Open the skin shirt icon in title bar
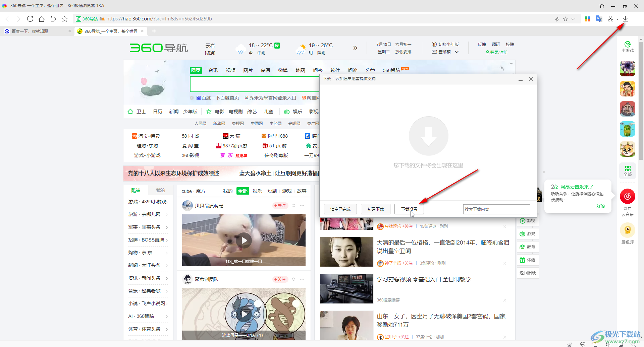Screen dimensions: 644x347 tap(602, 6)
